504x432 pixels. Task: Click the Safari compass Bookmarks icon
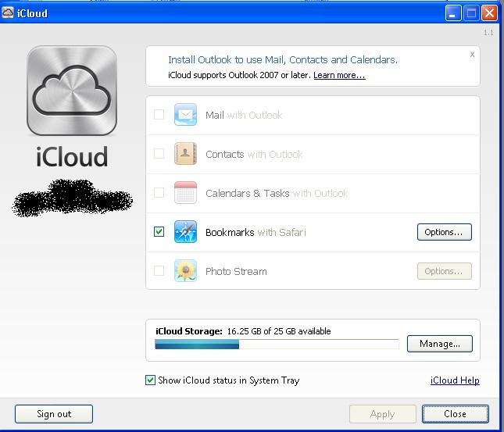click(185, 232)
